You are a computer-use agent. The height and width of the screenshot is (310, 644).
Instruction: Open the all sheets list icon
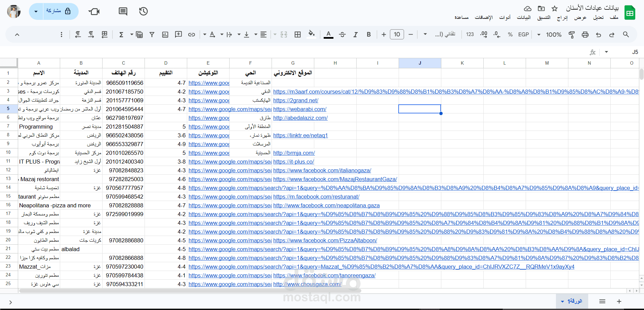pos(602,301)
